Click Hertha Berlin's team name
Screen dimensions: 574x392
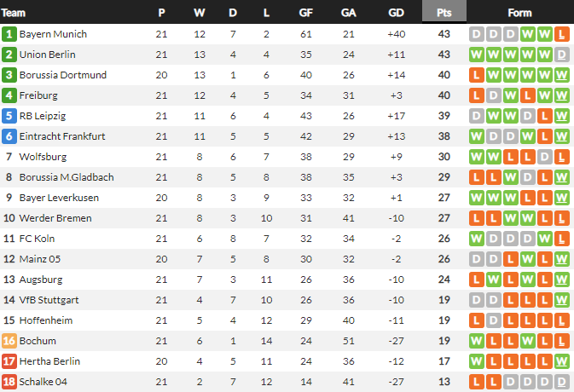[49, 361]
